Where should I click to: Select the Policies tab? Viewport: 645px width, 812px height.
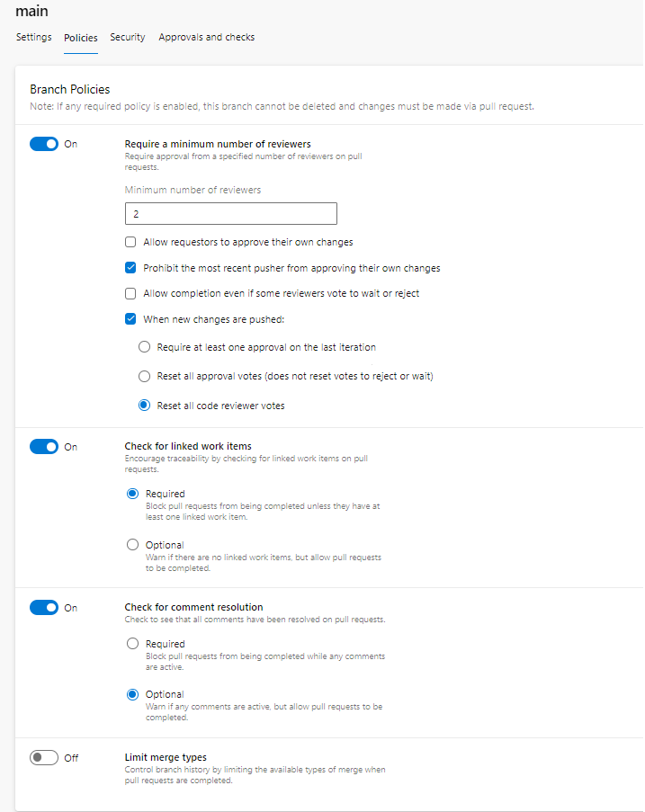click(81, 38)
